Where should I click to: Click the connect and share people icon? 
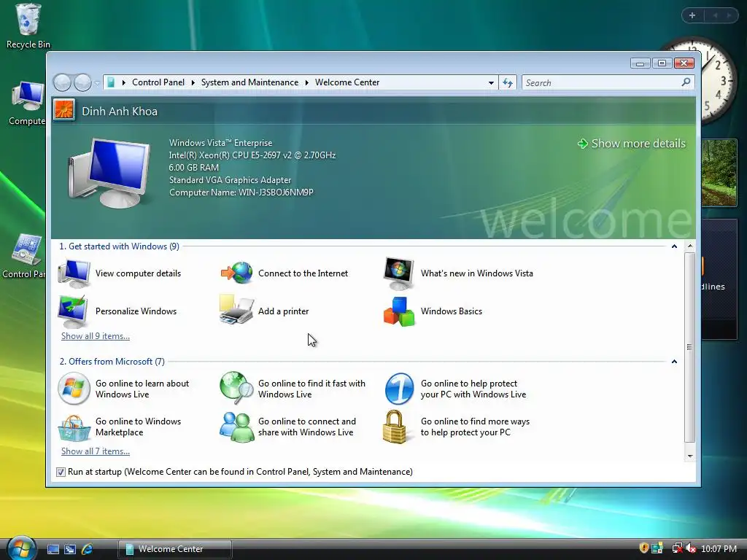(x=237, y=427)
